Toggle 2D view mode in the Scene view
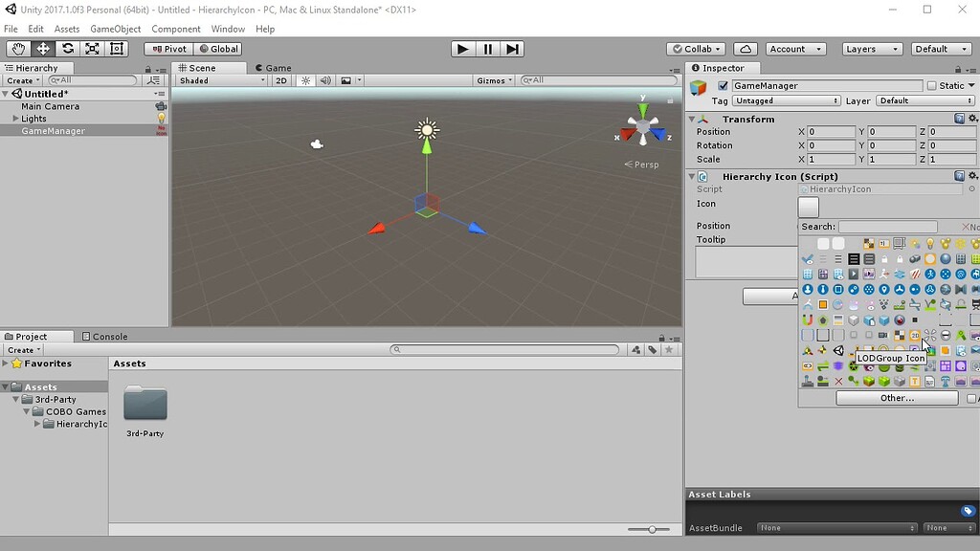 click(x=283, y=80)
